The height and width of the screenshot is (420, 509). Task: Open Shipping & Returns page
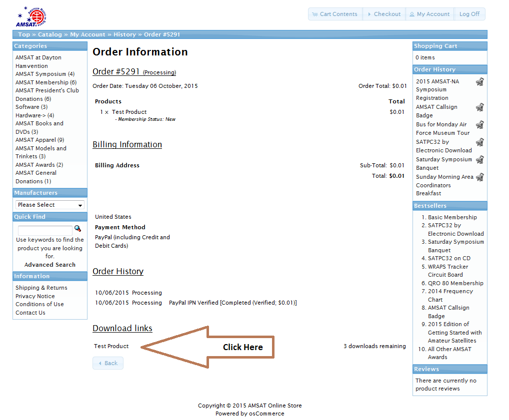41,288
